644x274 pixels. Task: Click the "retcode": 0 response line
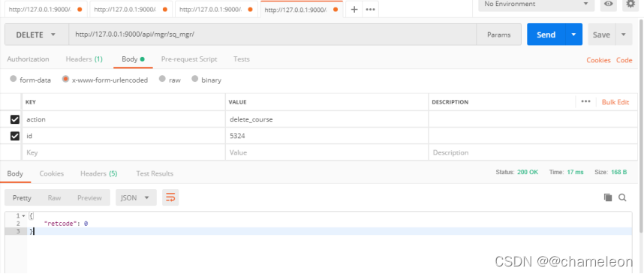pos(66,224)
